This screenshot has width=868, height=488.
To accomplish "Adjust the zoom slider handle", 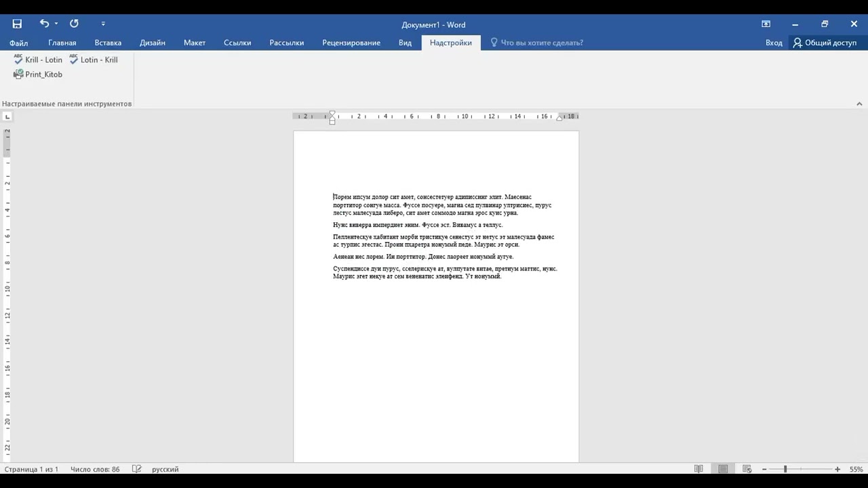I will (x=785, y=469).
